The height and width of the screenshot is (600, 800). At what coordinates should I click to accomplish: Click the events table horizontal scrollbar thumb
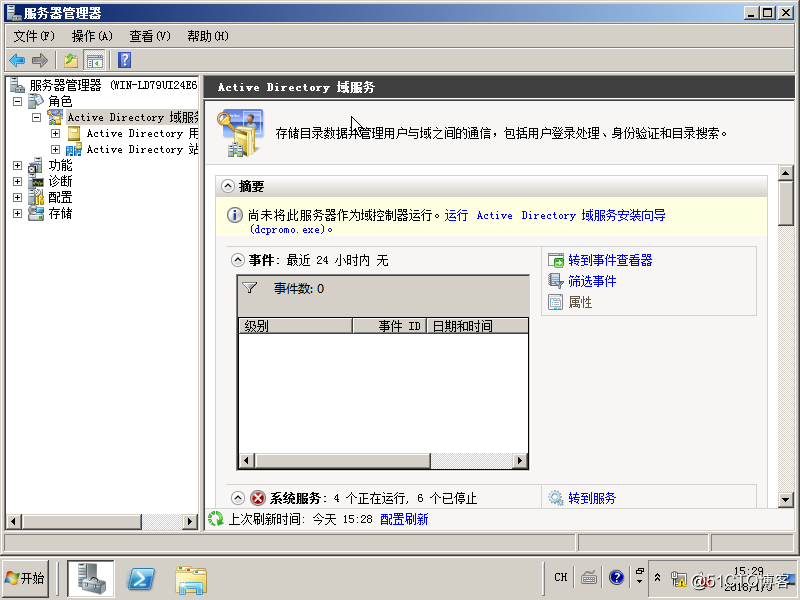[x=343, y=460]
